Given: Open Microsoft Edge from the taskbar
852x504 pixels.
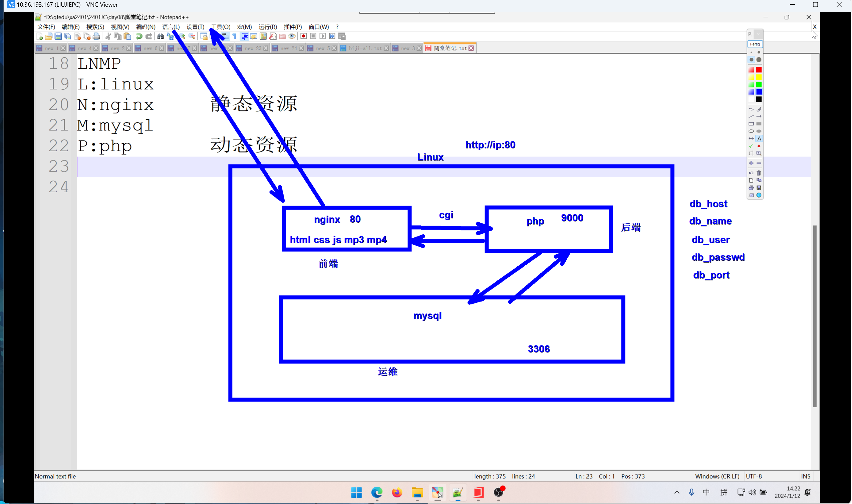Looking at the screenshot, I should (x=376, y=492).
